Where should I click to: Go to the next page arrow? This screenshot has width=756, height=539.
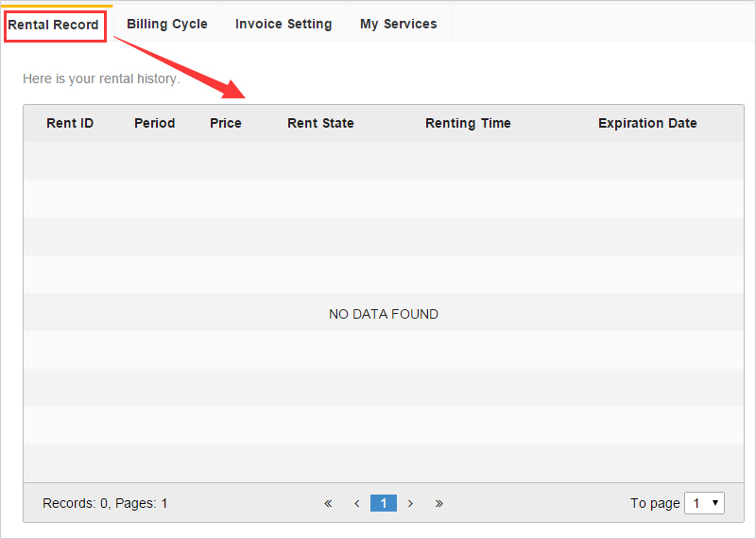point(410,503)
